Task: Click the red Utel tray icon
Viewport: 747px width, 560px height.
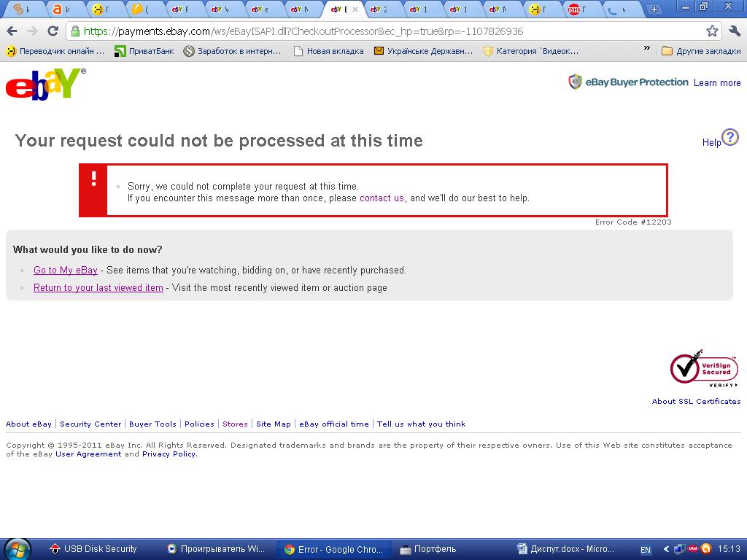Action: click(x=692, y=548)
